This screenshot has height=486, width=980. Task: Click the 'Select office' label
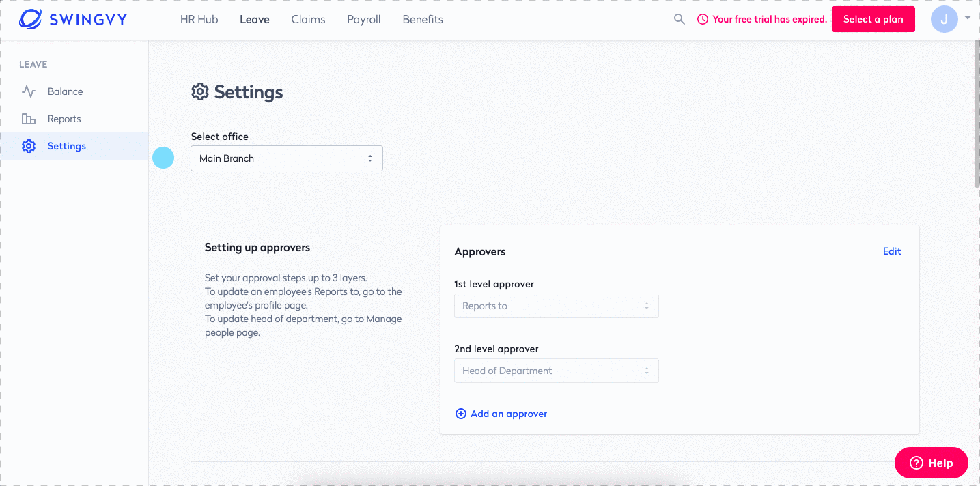(x=220, y=137)
